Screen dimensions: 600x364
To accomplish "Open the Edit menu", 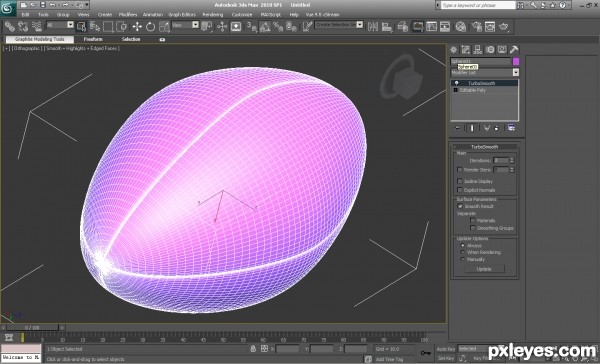I will (x=25, y=15).
